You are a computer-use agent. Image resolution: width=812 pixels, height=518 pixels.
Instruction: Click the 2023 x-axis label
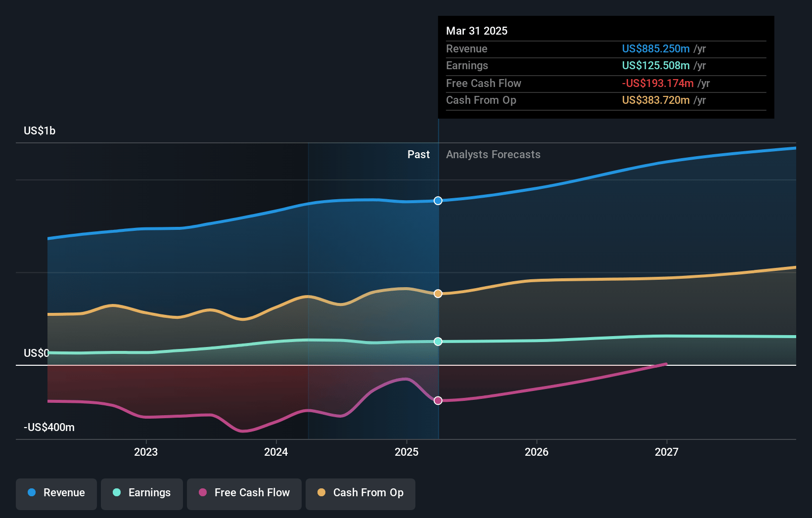tap(146, 452)
